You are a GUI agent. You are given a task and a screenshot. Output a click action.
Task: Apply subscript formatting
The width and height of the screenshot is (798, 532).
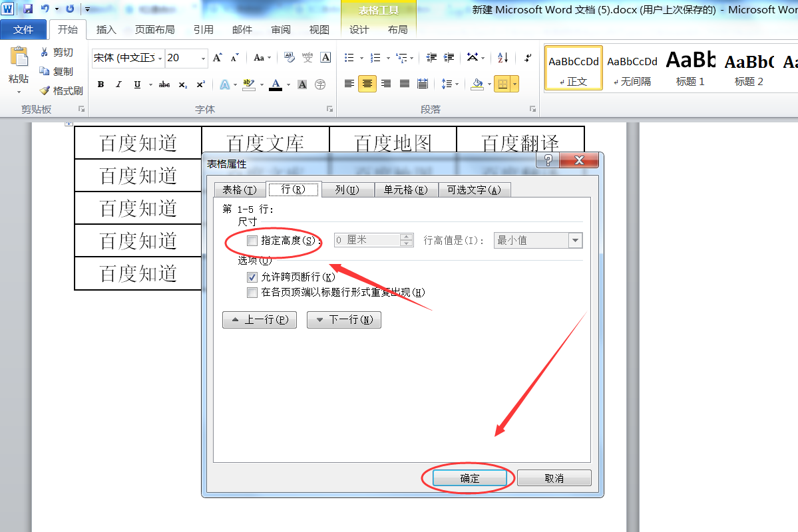pos(183,84)
